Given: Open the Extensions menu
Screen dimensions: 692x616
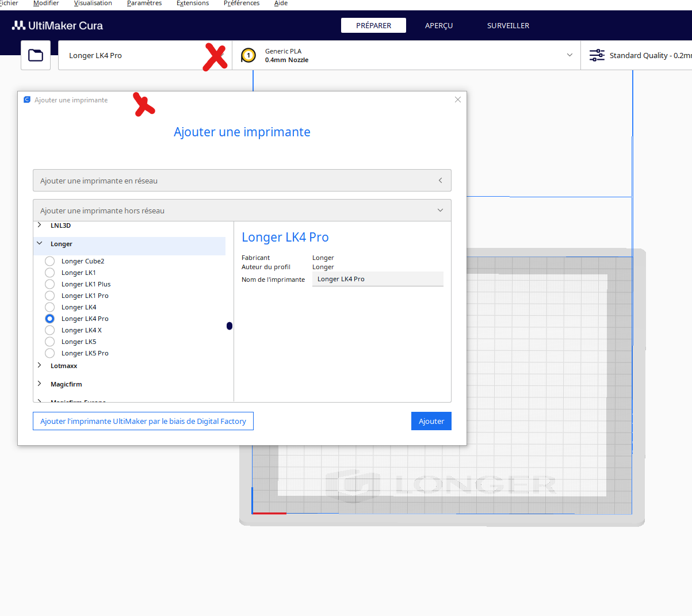Looking at the screenshot, I should coord(193,3).
